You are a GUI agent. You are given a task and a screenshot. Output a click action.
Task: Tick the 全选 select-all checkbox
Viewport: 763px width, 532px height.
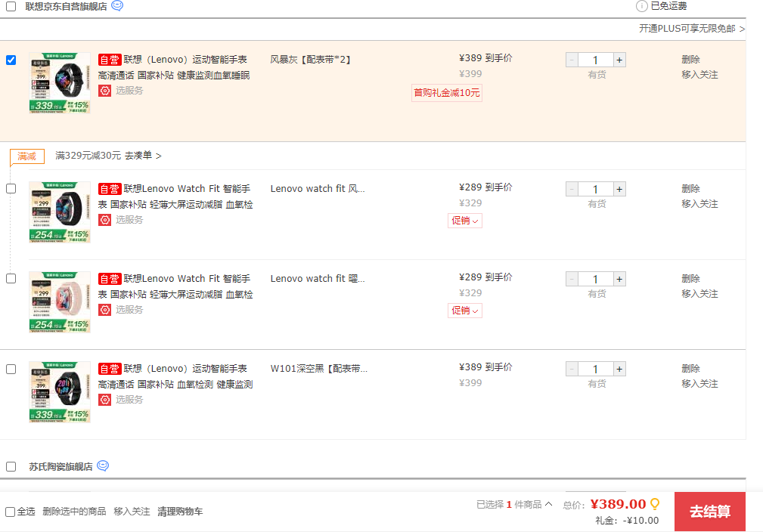click(x=10, y=512)
